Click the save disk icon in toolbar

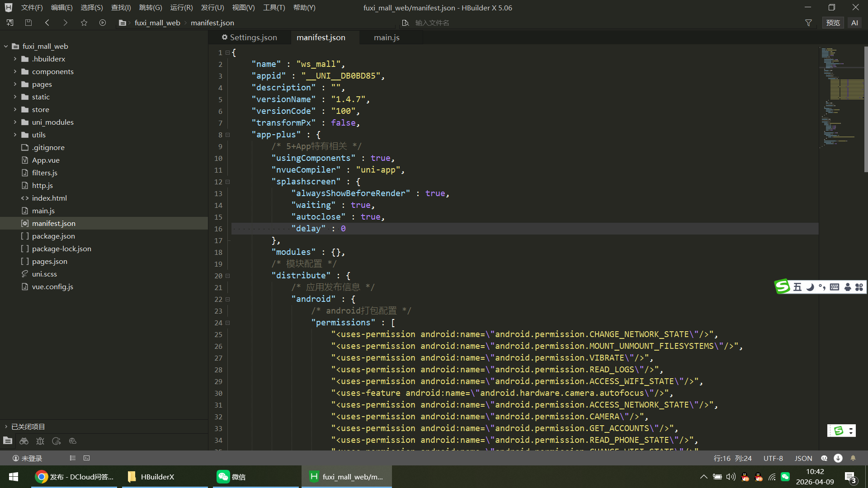tap(28, 23)
